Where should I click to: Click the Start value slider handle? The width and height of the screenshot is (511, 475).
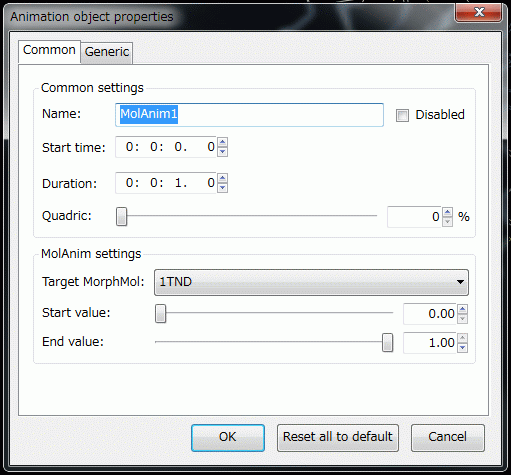click(x=160, y=314)
